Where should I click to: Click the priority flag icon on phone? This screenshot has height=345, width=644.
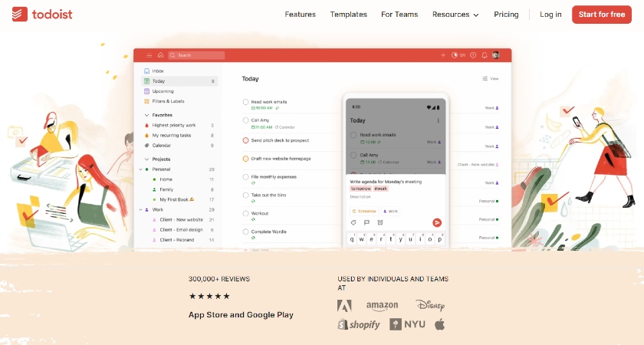366,222
